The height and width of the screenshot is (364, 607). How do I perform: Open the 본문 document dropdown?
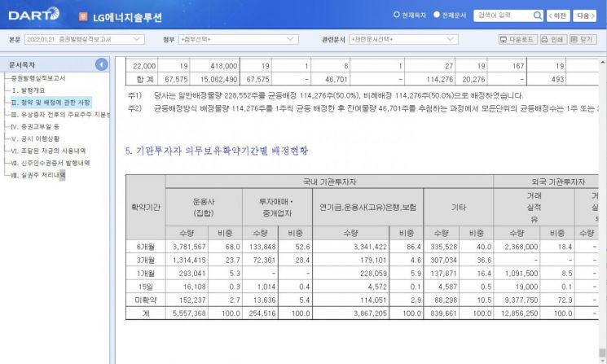tap(85, 39)
